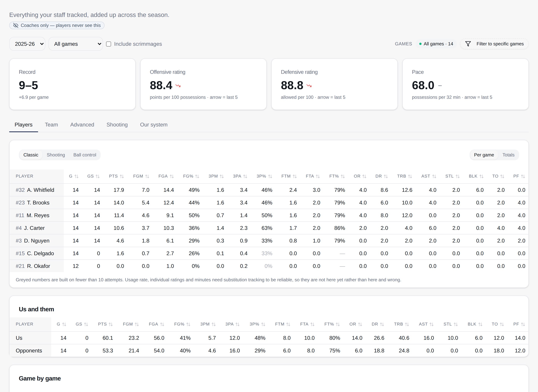Viewport: 538px width, 392px height.
Task: Open the Our system tab
Action: tap(154, 125)
